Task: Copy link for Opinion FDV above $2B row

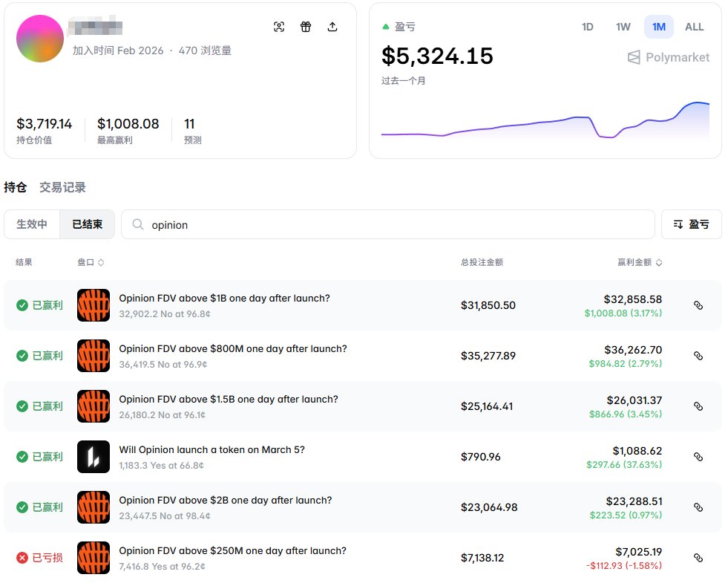Action: 698,507
